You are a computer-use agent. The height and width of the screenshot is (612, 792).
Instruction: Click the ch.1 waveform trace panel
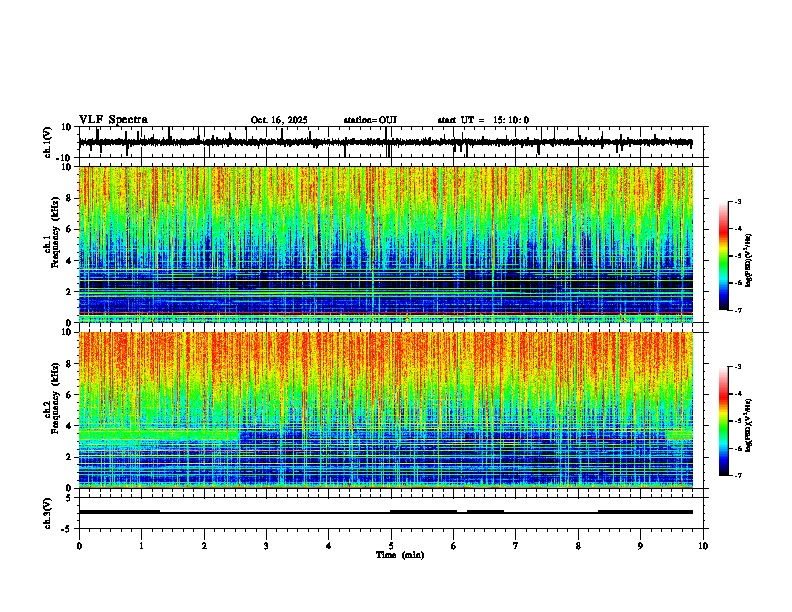pos(393,142)
